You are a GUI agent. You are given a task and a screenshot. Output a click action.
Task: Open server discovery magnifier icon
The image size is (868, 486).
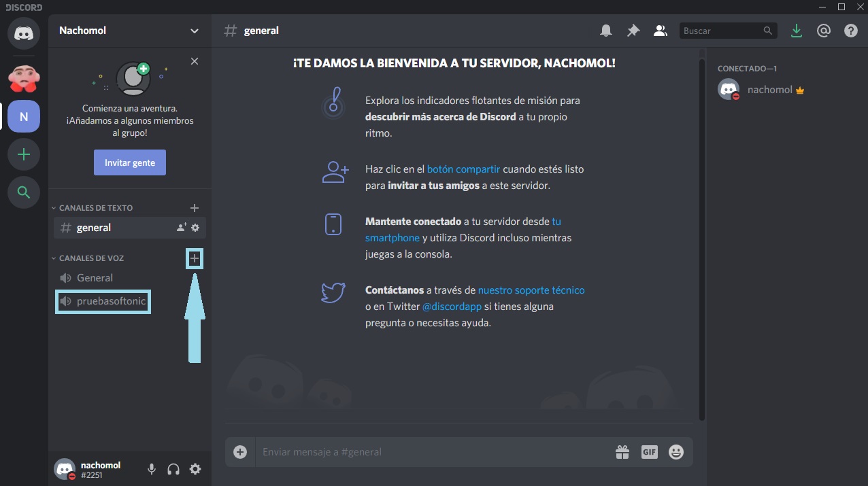(x=24, y=193)
